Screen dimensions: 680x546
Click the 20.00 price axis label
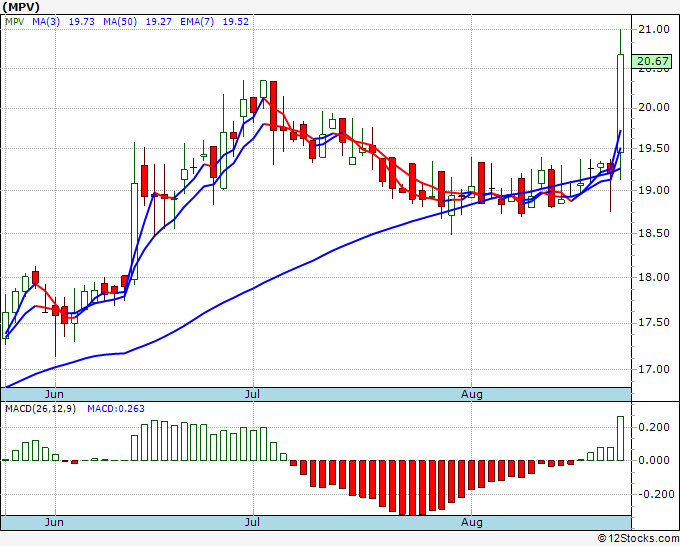click(x=654, y=107)
